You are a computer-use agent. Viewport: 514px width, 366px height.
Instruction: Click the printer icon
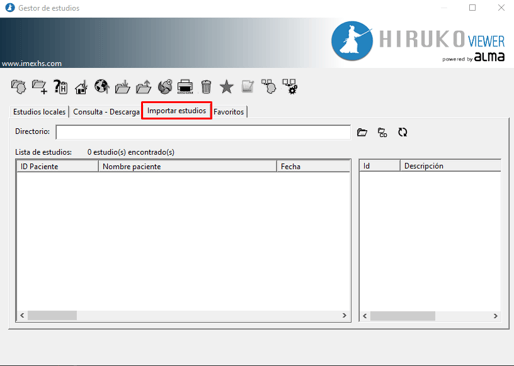click(185, 87)
